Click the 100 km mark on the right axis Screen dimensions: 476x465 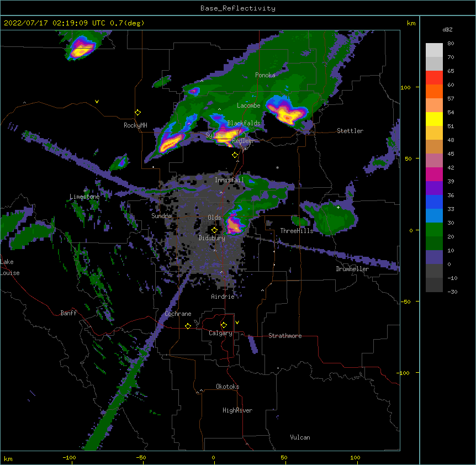[405, 88]
